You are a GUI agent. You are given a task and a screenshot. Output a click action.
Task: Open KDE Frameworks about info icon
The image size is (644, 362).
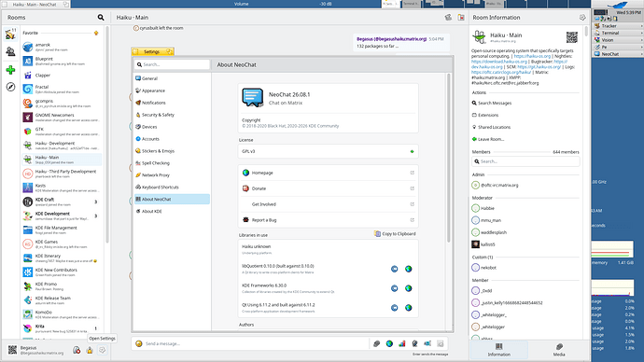394,288
